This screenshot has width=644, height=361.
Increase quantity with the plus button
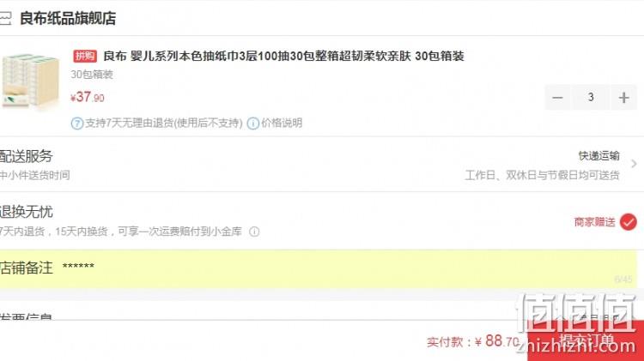(624, 98)
